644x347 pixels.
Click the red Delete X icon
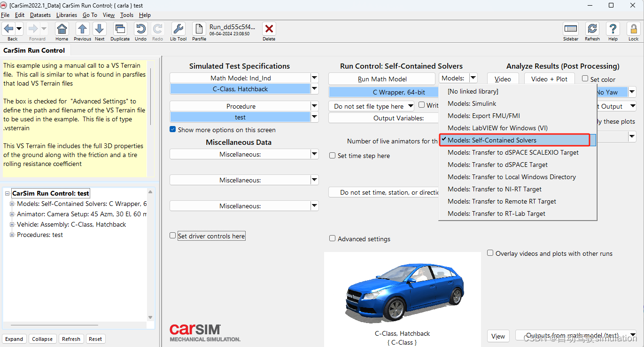(269, 28)
